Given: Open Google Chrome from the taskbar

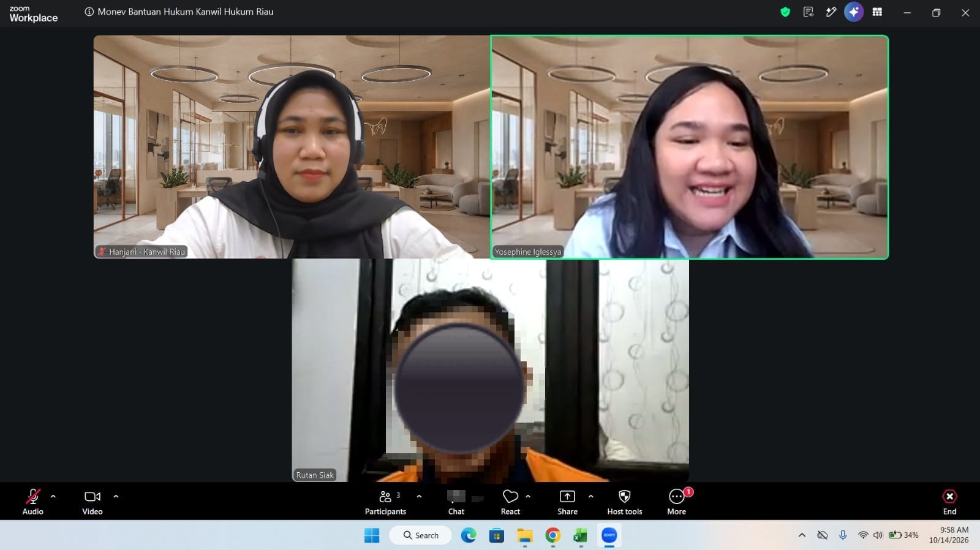Looking at the screenshot, I should pos(553,535).
